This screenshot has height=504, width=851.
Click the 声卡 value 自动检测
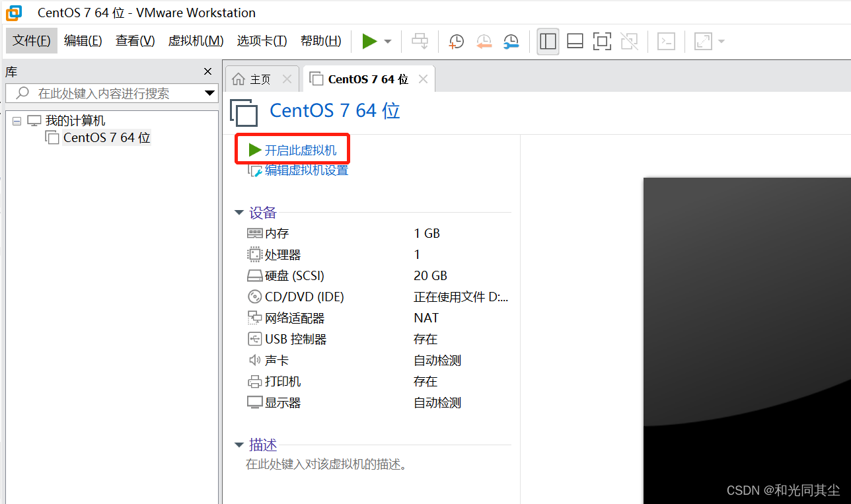coord(437,360)
